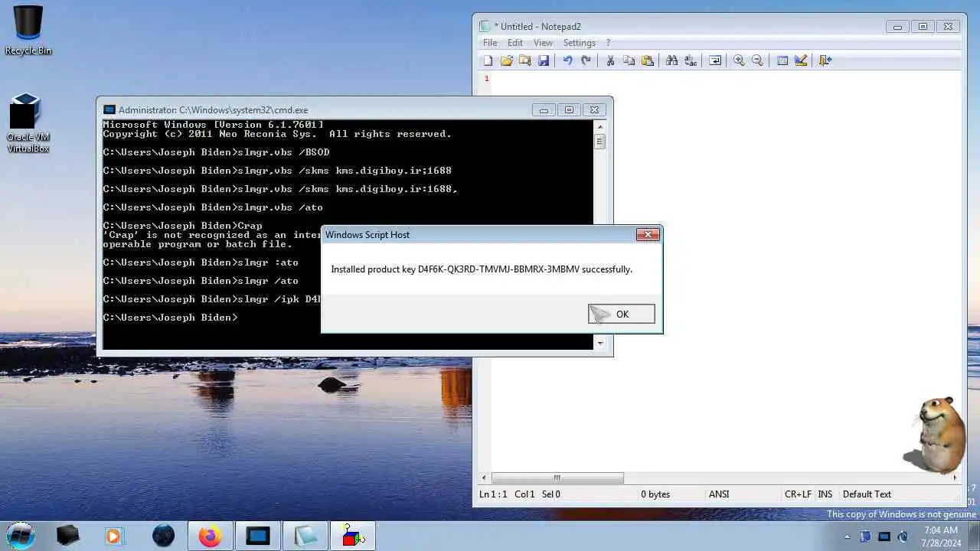
Task: Click line number 1 in Notepad2 margin
Action: 485,79
